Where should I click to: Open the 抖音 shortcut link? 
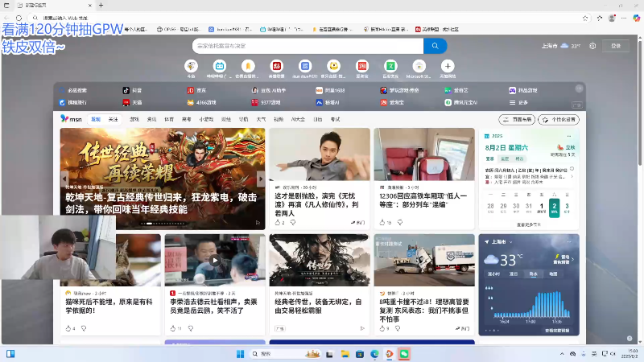(x=132, y=90)
